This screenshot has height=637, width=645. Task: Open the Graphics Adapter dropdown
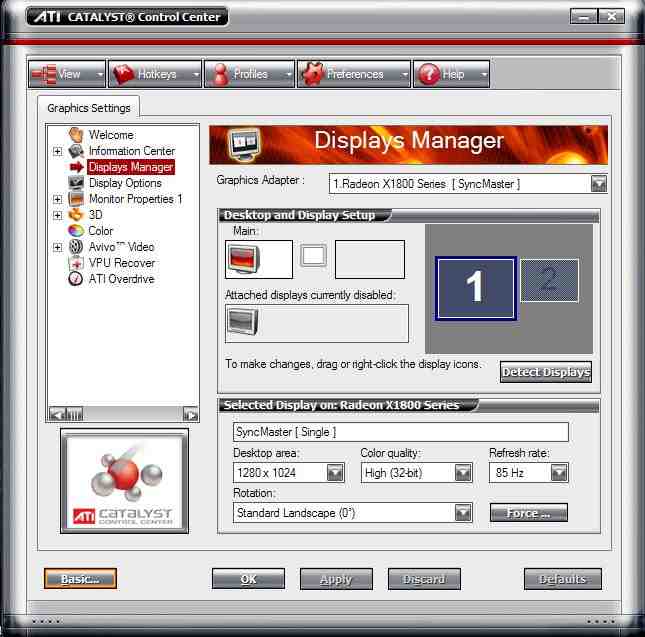[x=599, y=184]
